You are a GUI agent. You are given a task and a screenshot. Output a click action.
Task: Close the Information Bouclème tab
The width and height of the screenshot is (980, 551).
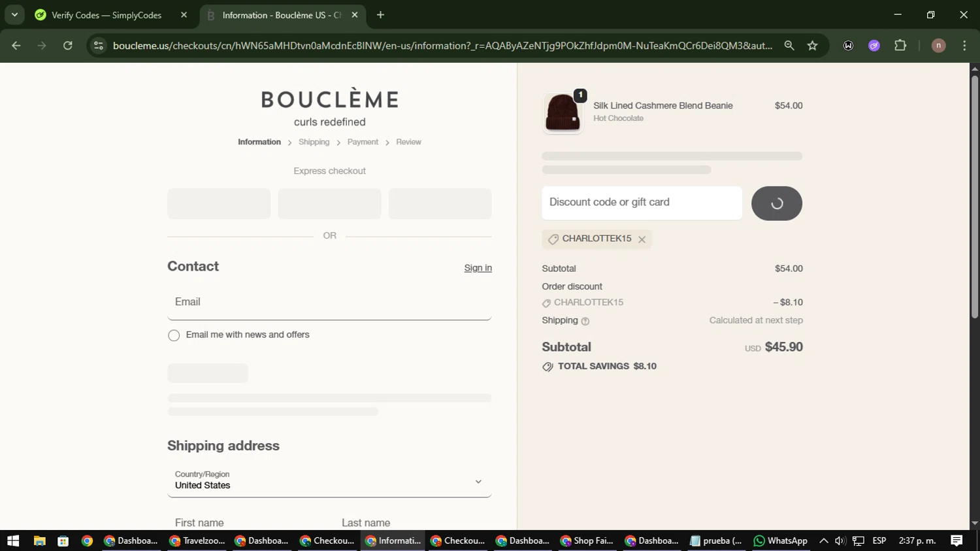point(355,15)
